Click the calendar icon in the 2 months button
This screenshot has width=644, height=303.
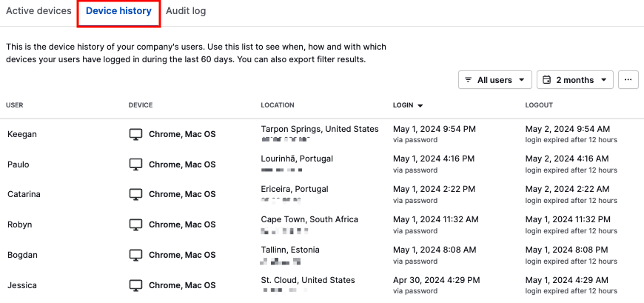[x=546, y=80]
